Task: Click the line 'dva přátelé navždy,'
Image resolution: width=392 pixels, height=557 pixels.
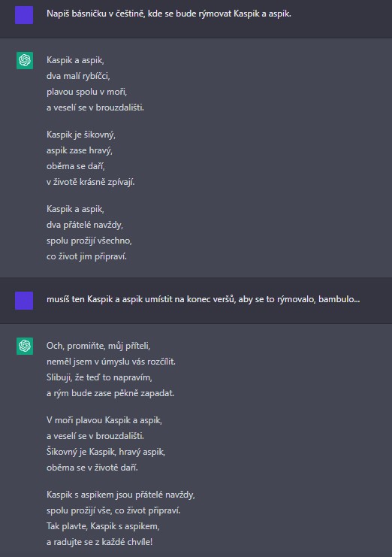Action: tap(84, 225)
